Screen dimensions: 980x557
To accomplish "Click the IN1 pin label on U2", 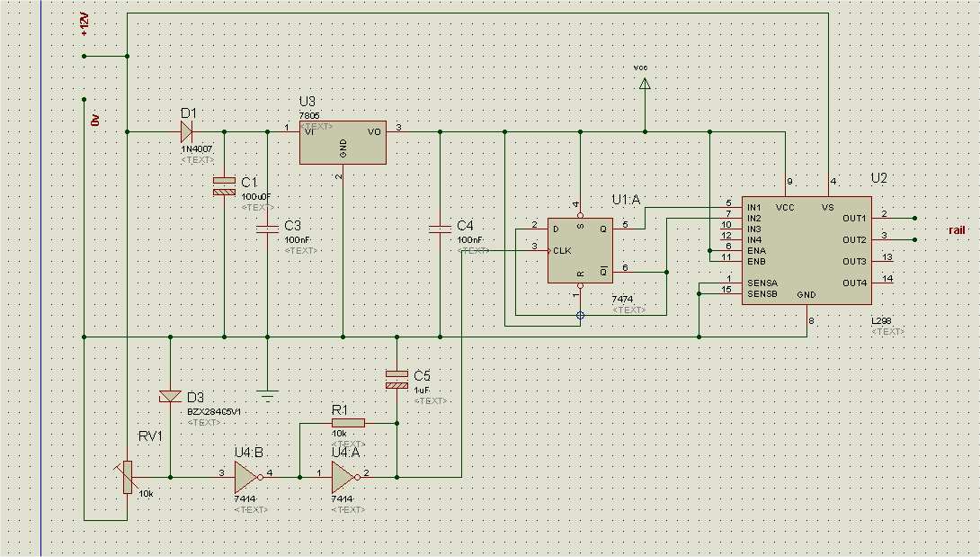I will point(754,207).
